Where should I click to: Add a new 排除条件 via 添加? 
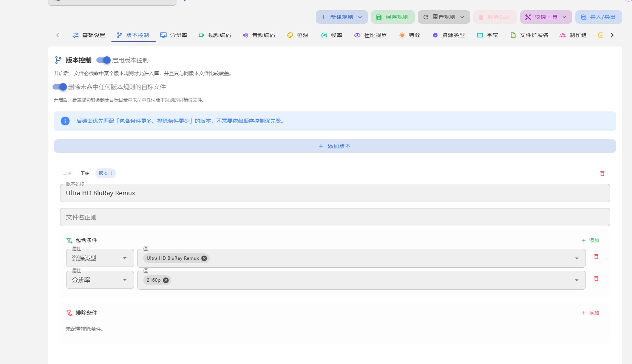[x=590, y=313]
